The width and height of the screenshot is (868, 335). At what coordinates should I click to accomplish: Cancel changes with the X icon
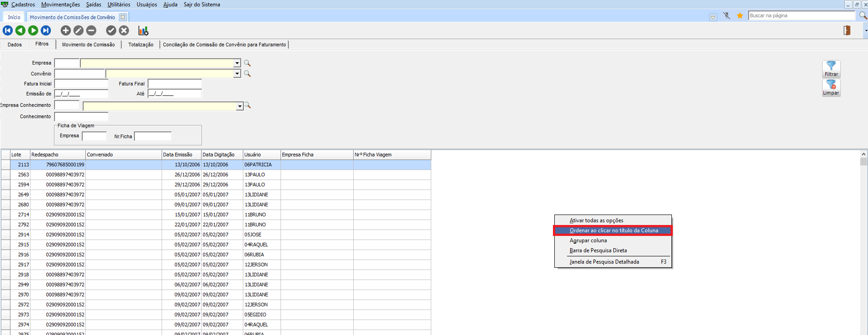tap(124, 30)
